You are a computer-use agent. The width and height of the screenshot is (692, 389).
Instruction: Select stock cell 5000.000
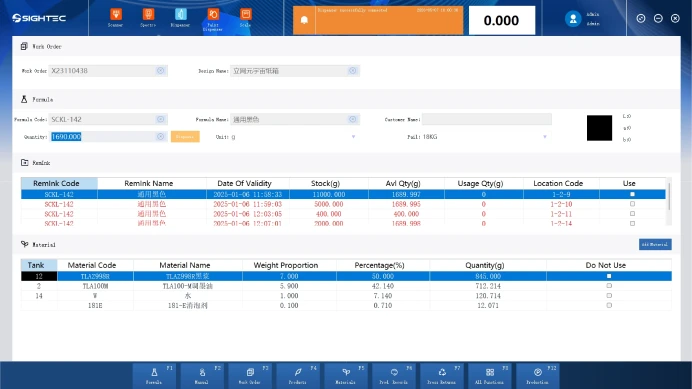coord(329,204)
